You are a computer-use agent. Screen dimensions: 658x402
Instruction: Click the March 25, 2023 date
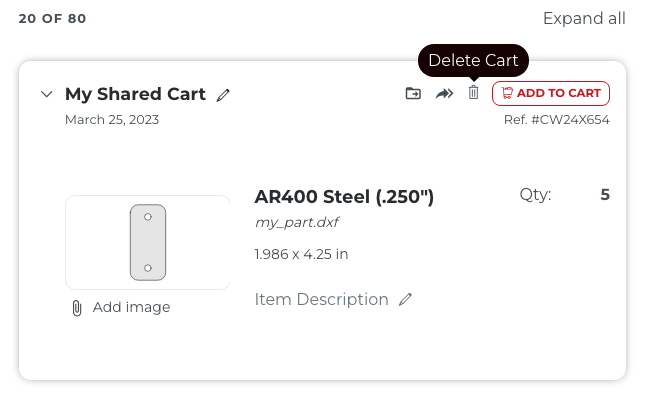(112, 120)
